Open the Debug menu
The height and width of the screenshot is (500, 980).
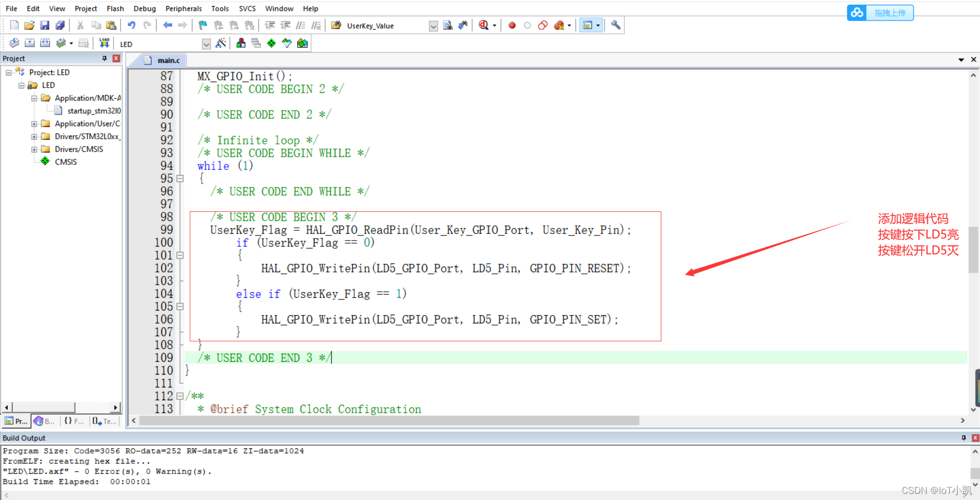tap(145, 8)
